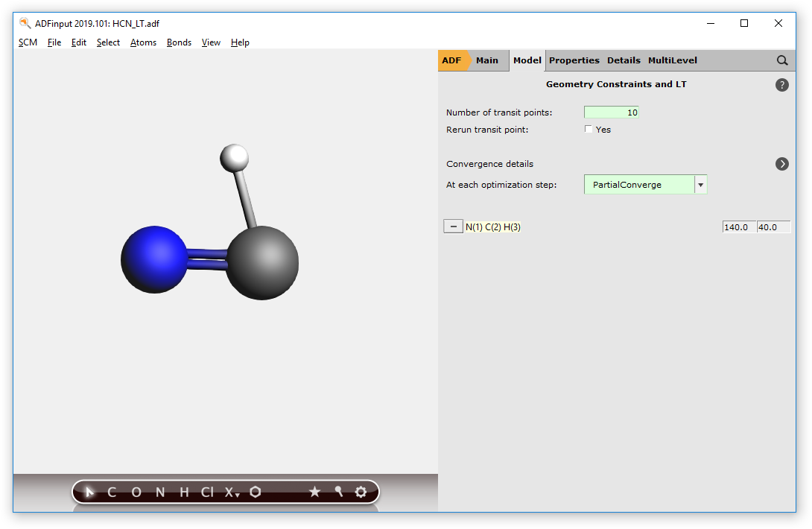Open the Help menu
Viewport: 812px width, 529px height.
tap(241, 42)
